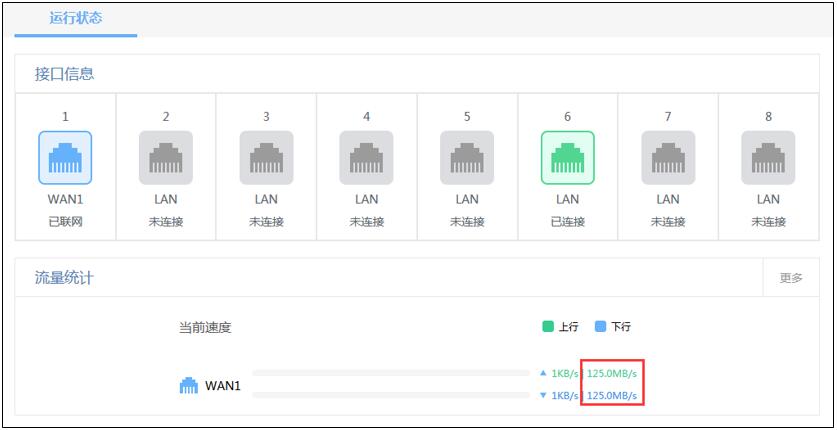Click the downstream 1KB/s value
837x430 pixels.
click(x=565, y=396)
